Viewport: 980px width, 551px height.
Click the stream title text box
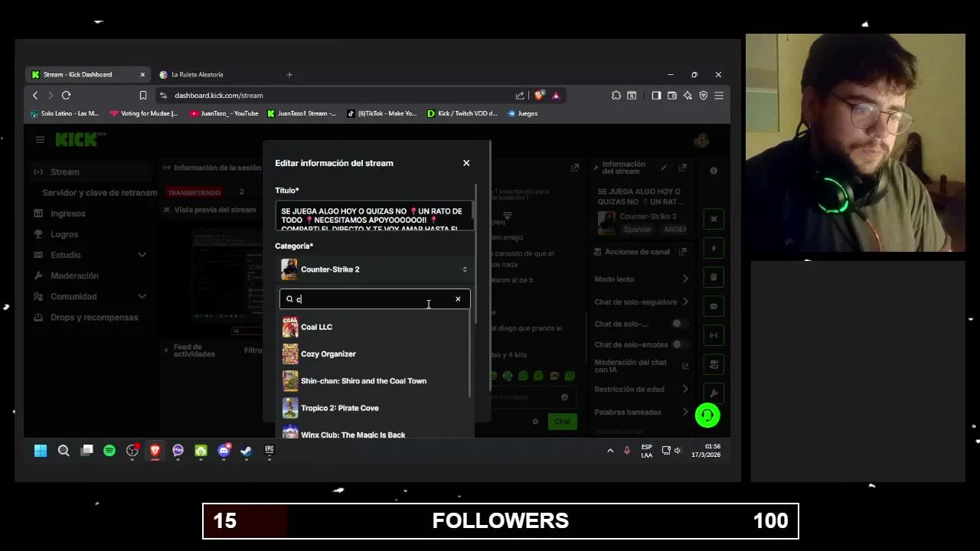(374, 217)
